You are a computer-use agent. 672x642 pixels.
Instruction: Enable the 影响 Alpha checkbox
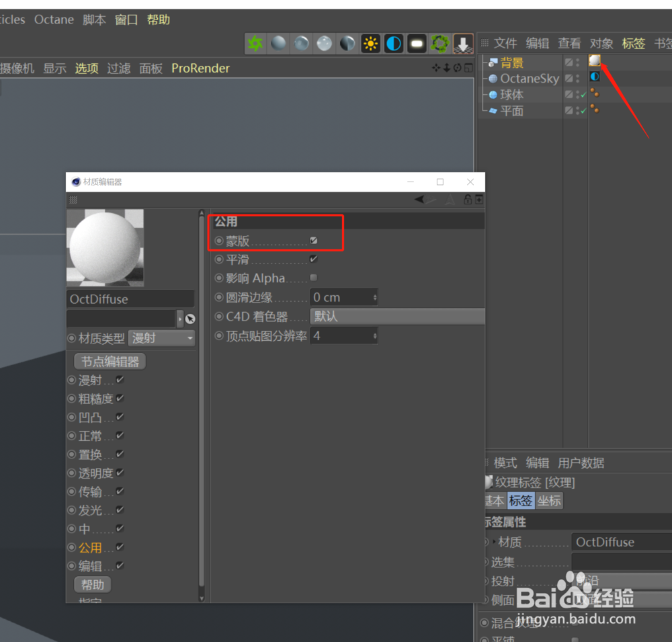point(314,278)
